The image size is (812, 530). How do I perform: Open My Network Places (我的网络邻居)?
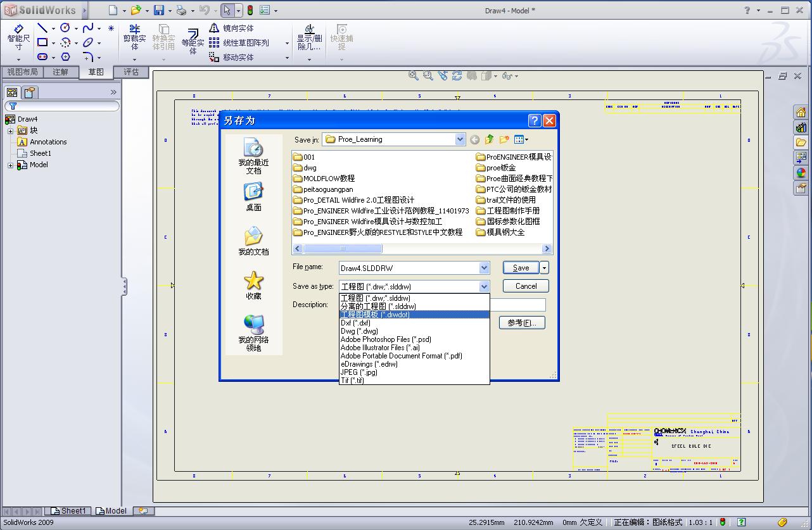[253, 333]
